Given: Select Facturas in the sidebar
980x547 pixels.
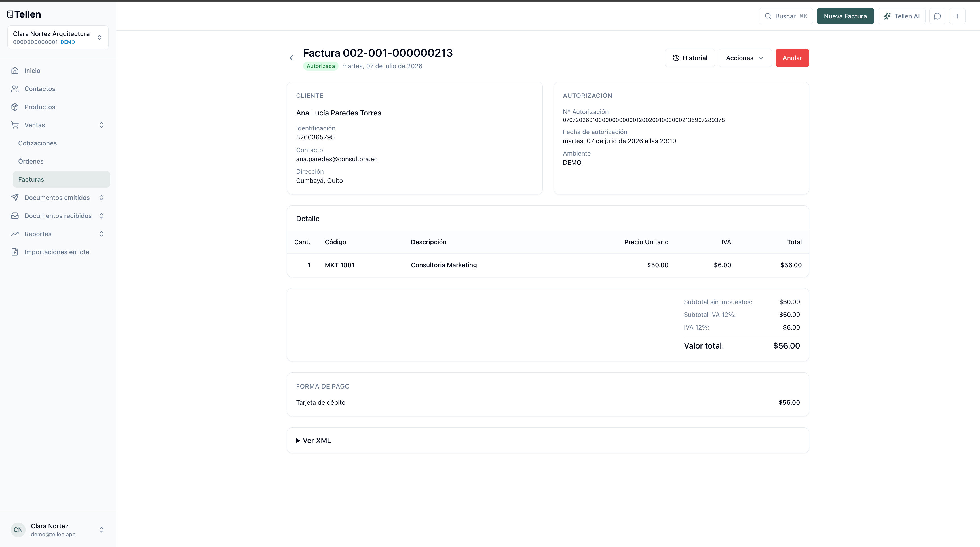Looking at the screenshot, I should tap(61, 179).
